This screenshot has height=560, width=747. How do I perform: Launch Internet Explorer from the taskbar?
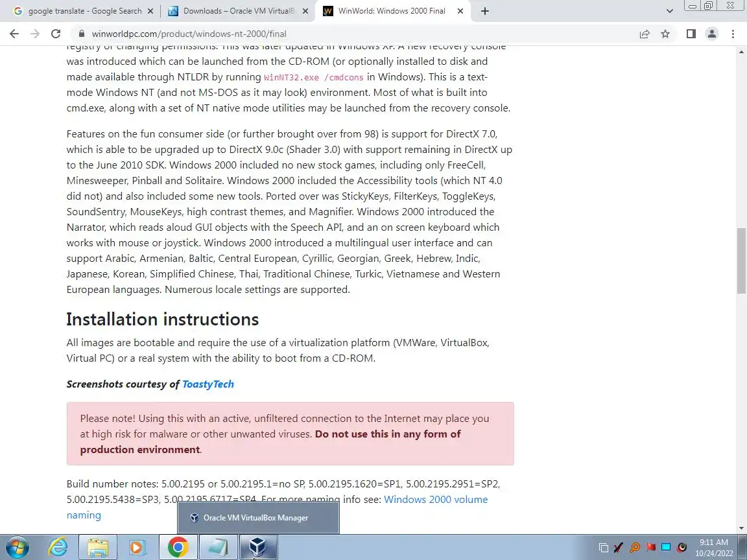click(x=58, y=547)
